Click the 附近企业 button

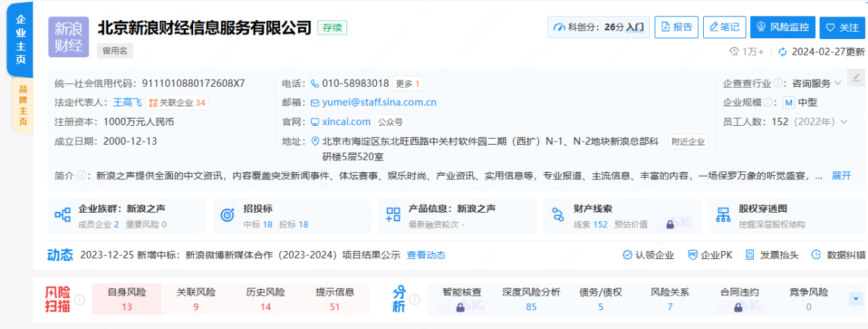[687, 142]
